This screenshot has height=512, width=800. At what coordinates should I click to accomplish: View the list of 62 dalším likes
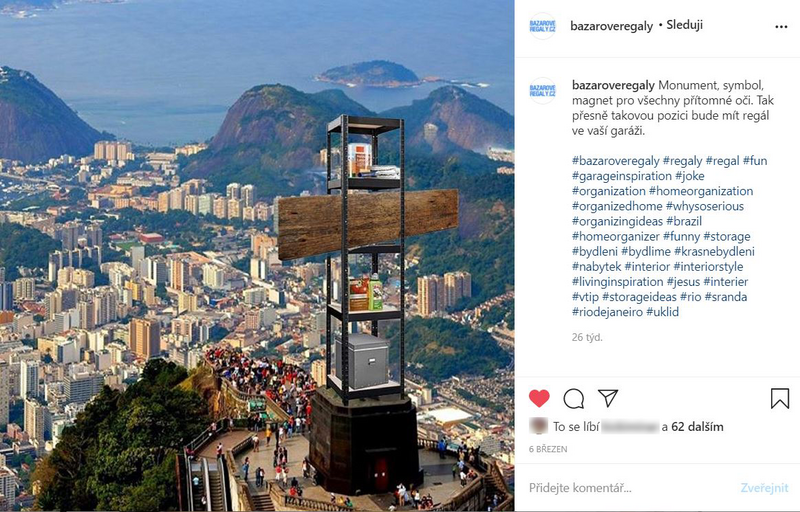pos(697,427)
